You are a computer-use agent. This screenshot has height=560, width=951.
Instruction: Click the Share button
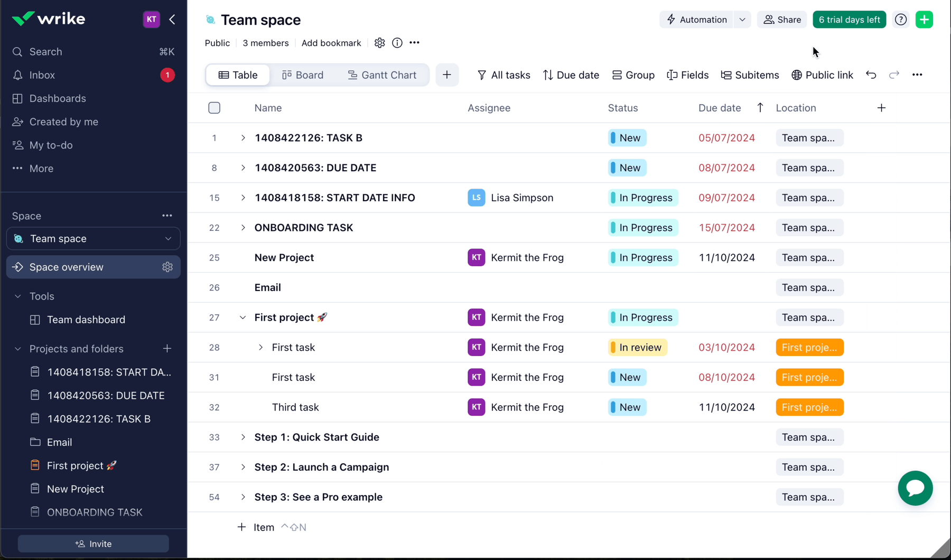[x=782, y=20]
